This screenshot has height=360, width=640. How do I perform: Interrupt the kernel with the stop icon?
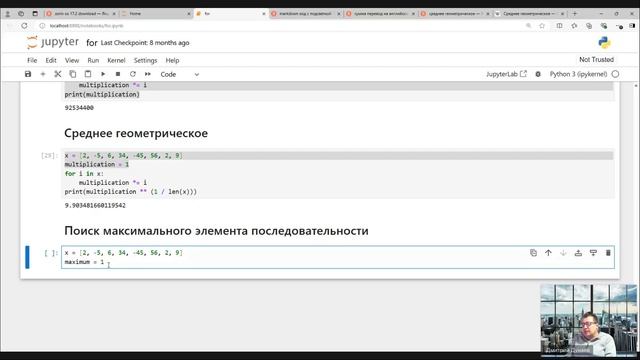(x=118, y=74)
